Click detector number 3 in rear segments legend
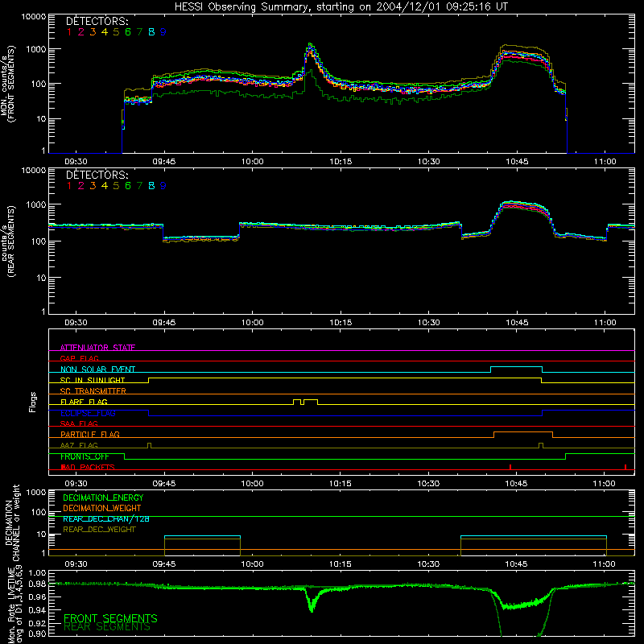 [x=93, y=186]
